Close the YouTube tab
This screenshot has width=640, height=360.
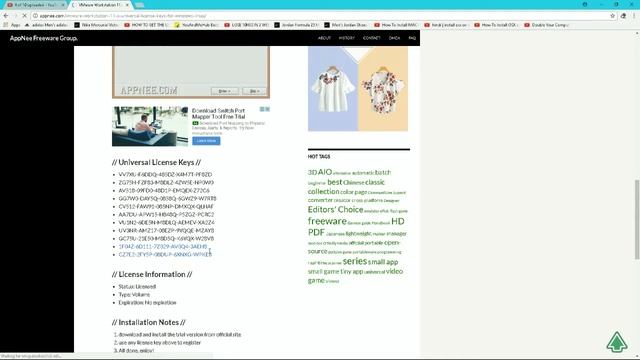tap(63, 5)
